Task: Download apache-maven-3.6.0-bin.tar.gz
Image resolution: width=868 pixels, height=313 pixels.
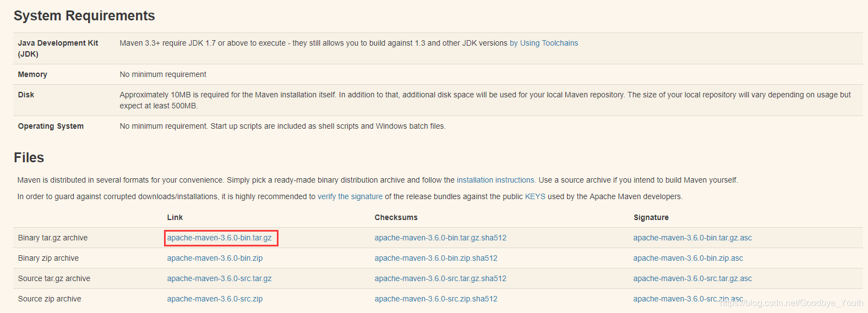Action: coord(220,238)
